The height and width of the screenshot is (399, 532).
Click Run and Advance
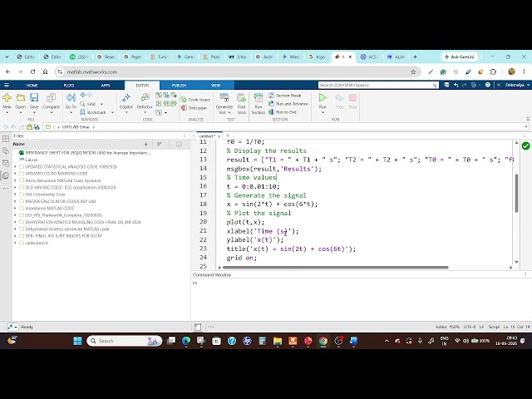[288, 104]
